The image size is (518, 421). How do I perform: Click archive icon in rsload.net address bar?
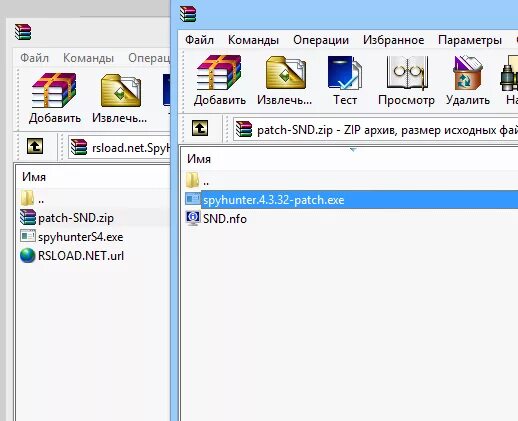point(79,147)
